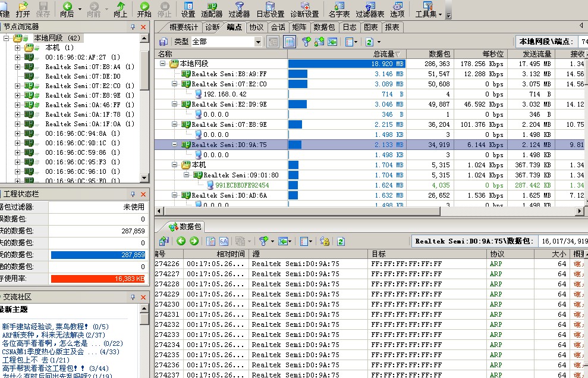
Task: Click the 开始 (Start) capture toolbar icon
Action: (144, 9)
